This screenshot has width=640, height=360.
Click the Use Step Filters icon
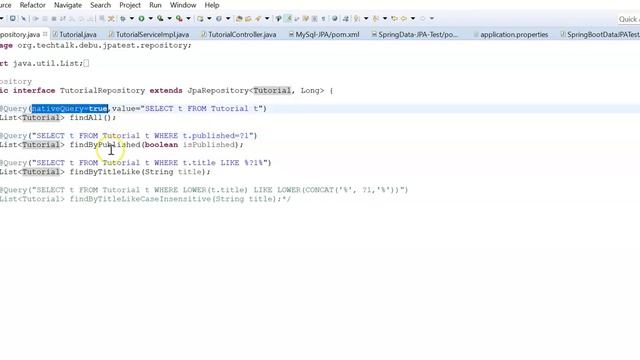pyautogui.click(x=110, y=18)
